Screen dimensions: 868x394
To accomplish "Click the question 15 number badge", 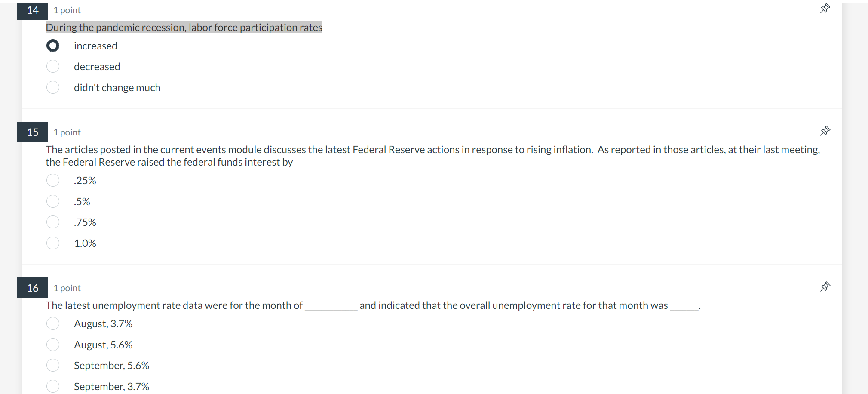I will 32,132.
